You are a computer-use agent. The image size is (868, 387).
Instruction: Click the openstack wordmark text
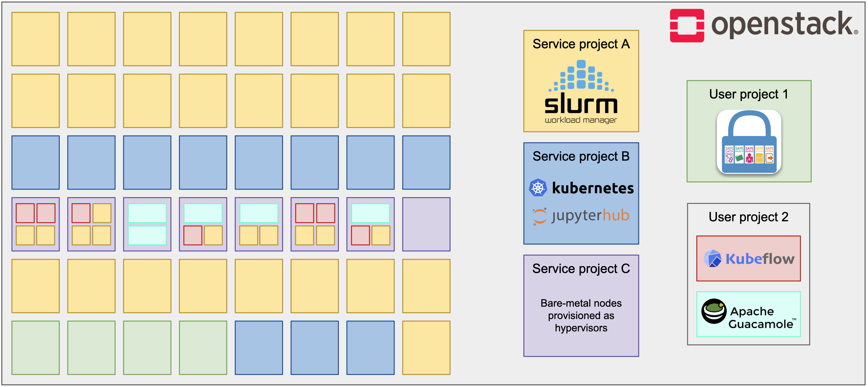pos(784,24)
